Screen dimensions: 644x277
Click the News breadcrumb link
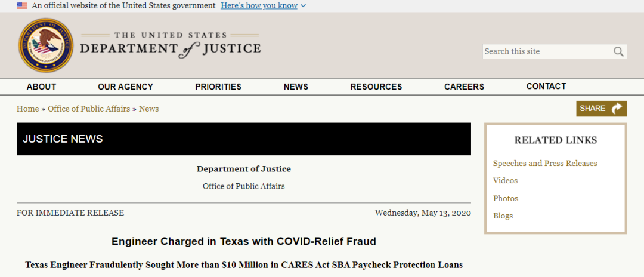[x=148, y=109]
